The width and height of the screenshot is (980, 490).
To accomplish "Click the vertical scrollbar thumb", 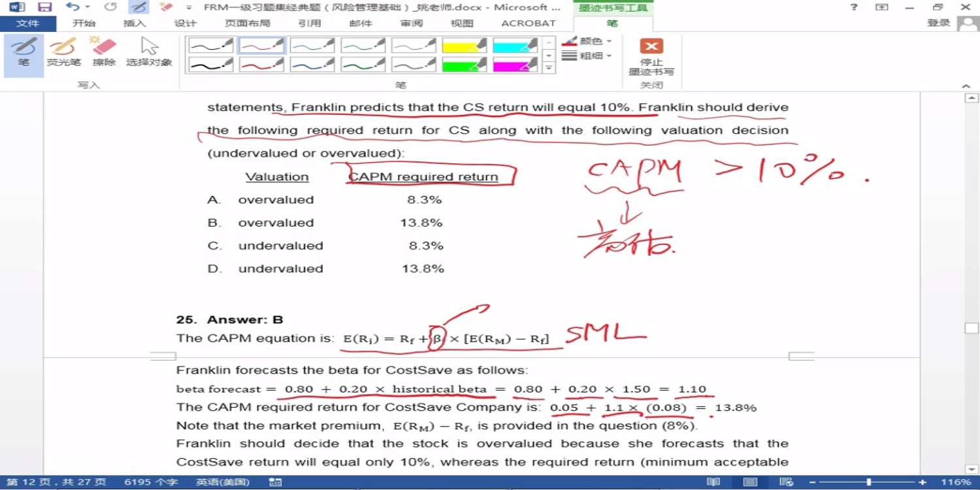I will click(x=972, y=328).
